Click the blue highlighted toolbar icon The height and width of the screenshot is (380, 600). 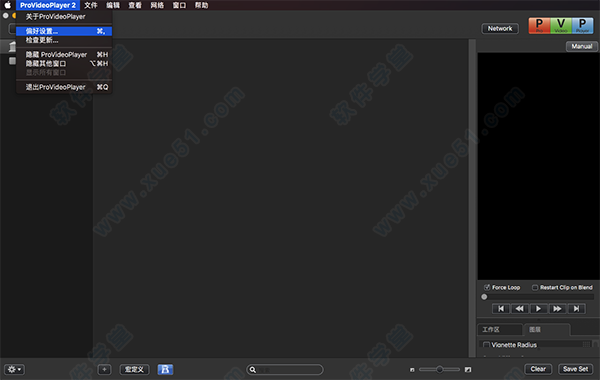point(165,369)
